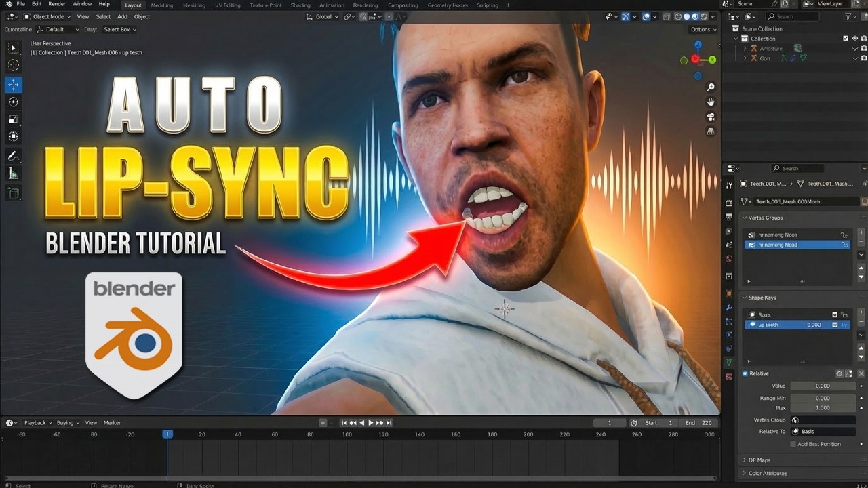Open the Global transform orientation dropdown
Viewport: 868px width, 488px height.
pos(322,16)
